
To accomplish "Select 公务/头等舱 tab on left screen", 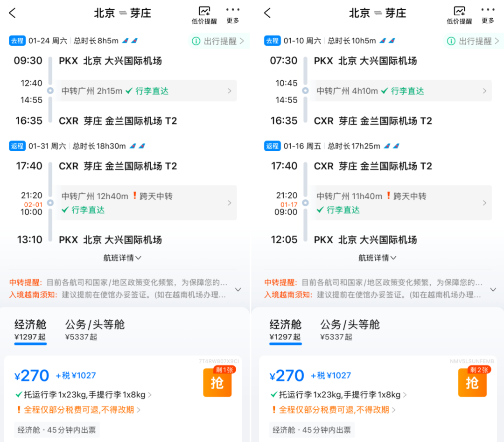I will pyautogui.click(x=95, y=330).
